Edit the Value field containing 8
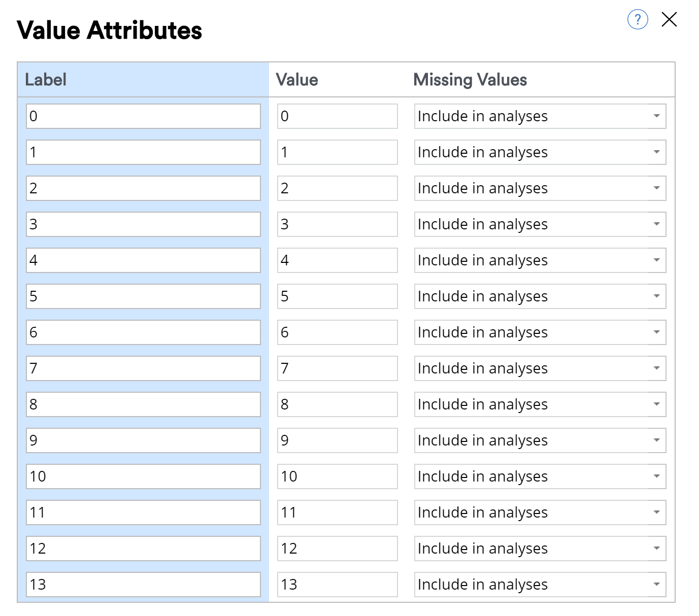Viewport: 699px width, 616px height. pos(337,404)
